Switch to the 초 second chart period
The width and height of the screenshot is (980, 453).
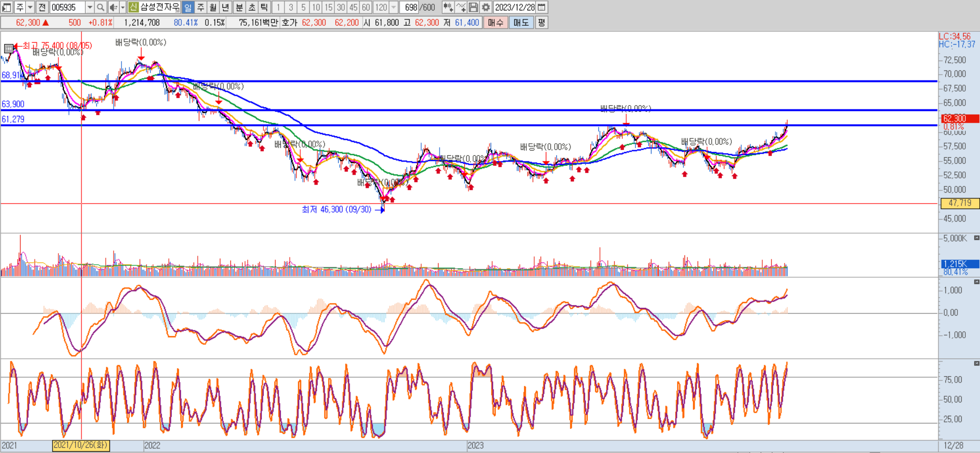[x=252, y=7]
